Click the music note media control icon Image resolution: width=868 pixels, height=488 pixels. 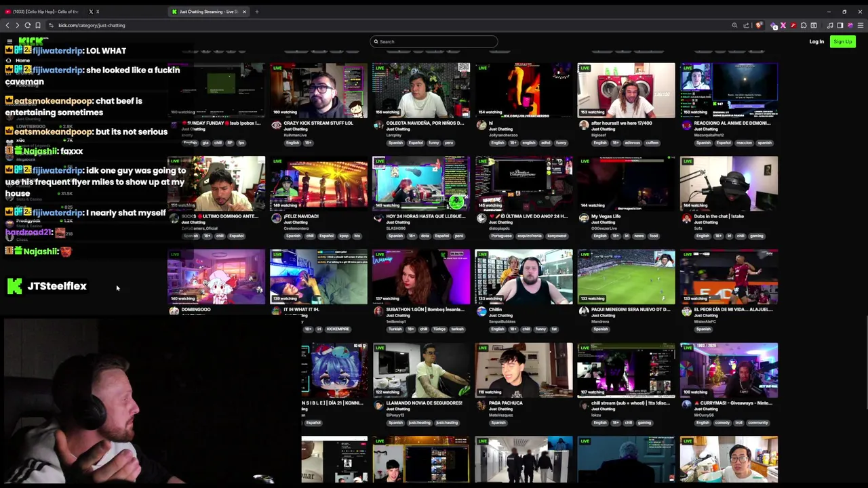click(x=830, y=25)
